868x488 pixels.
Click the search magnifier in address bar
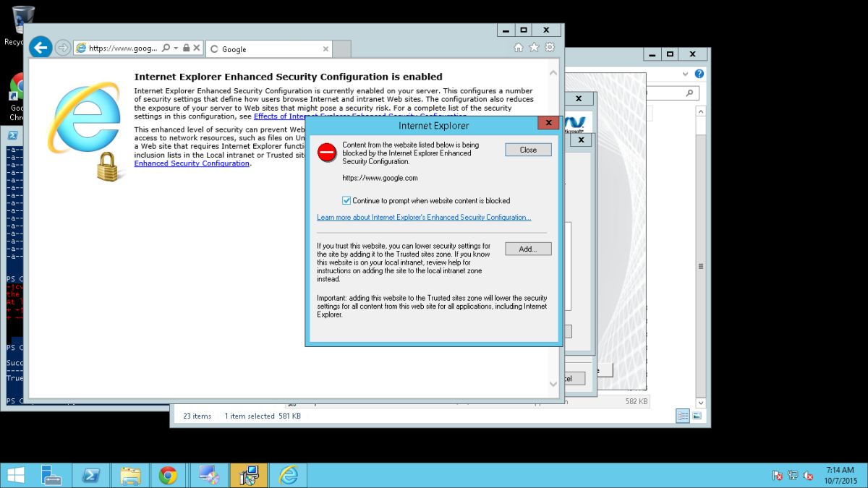[166, 48]
